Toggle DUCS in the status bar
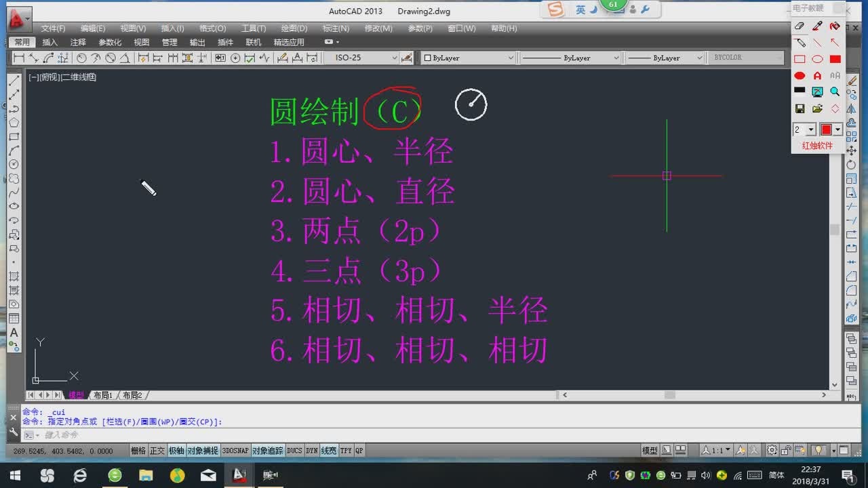The image size is (868, 488). [x=294, y=451]
